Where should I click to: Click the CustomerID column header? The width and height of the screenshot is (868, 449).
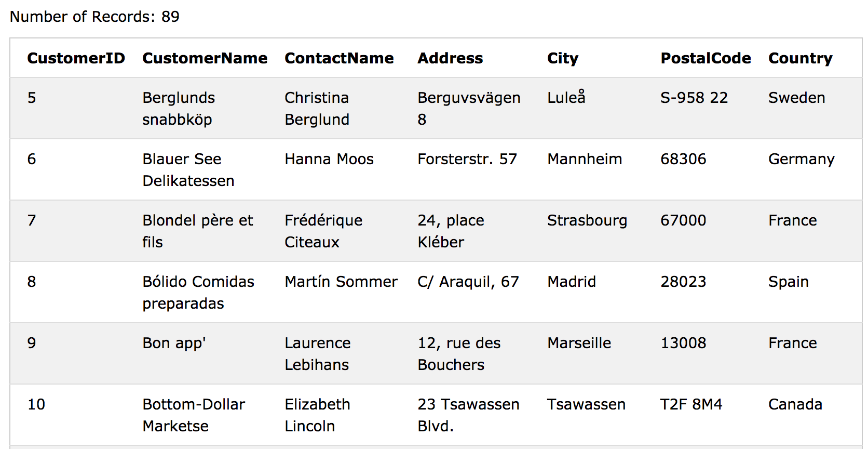tap(76, 58)
